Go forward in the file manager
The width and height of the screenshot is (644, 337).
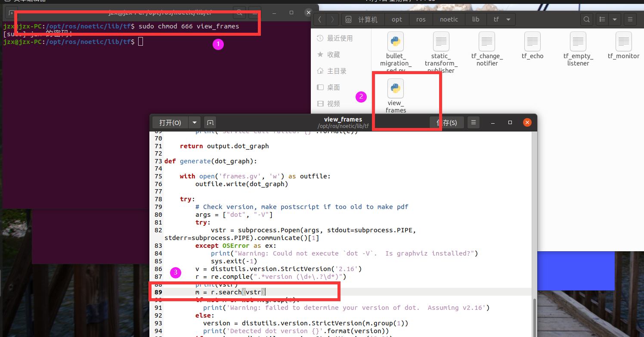(332, 19)
